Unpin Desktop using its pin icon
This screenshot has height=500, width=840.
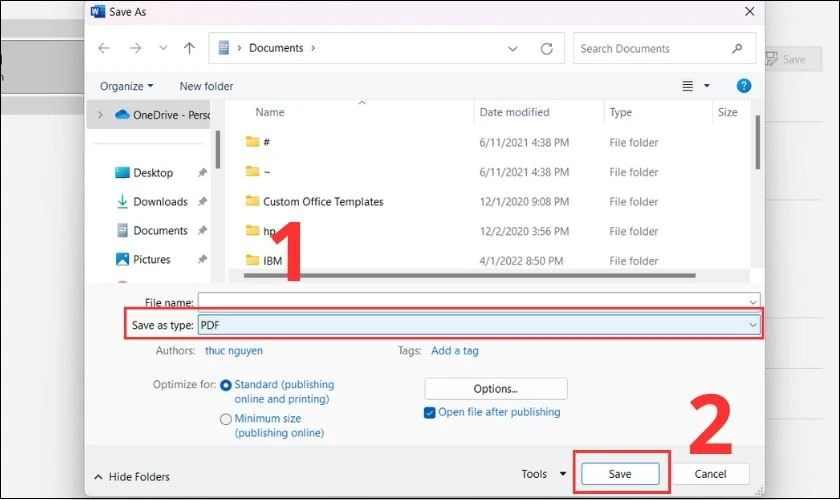pos(202,173)
